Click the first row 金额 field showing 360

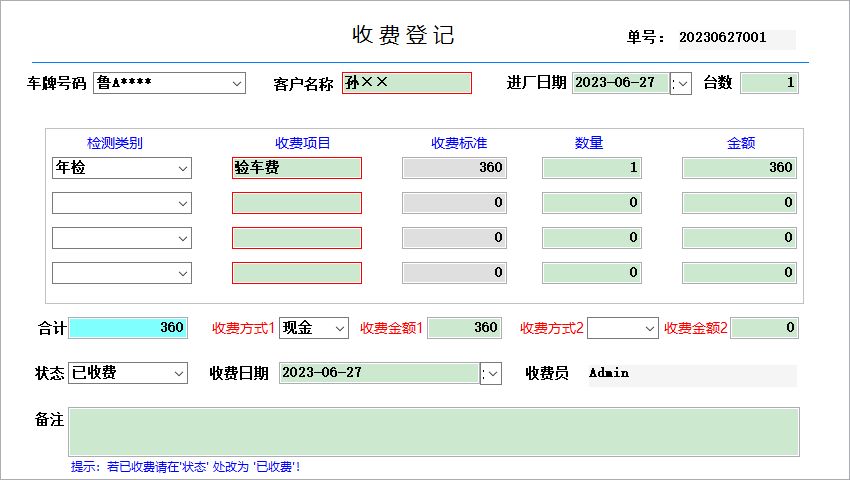(x=739, y=168)
